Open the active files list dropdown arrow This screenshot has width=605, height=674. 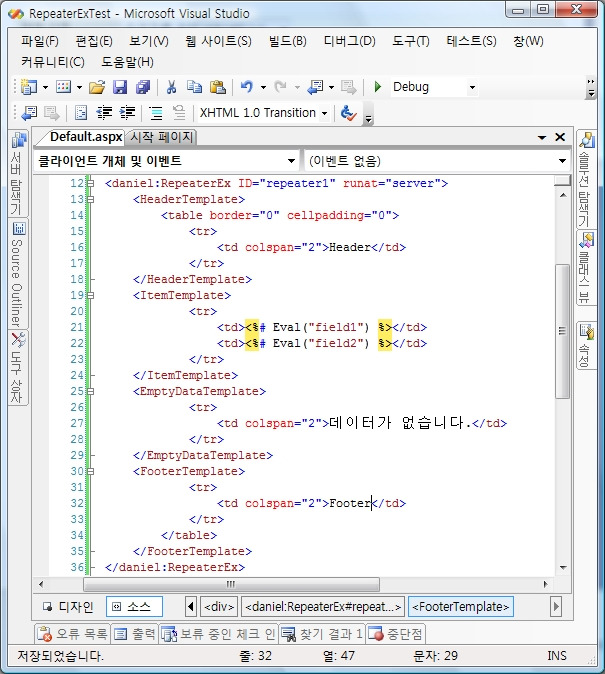542,138
